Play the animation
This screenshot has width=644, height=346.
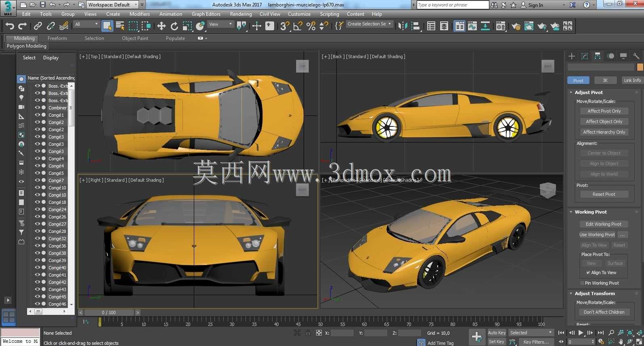click(x=581, y=333)
